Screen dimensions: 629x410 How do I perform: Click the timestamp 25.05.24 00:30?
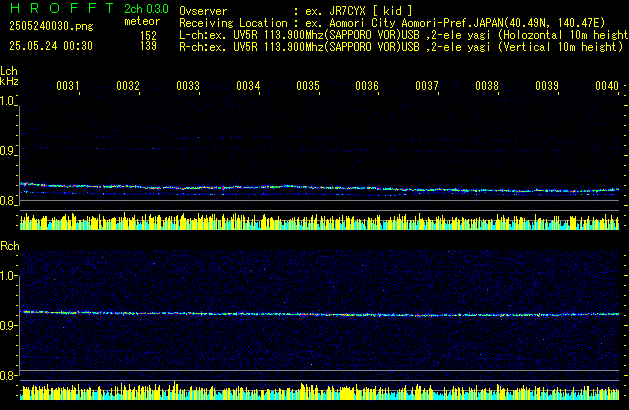click(x=51, y=46)
